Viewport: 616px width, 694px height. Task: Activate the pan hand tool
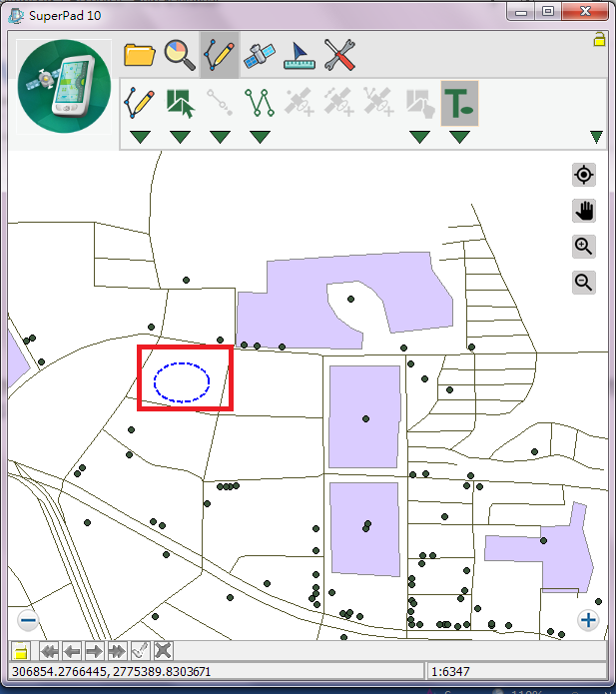(x=584, y=211)
